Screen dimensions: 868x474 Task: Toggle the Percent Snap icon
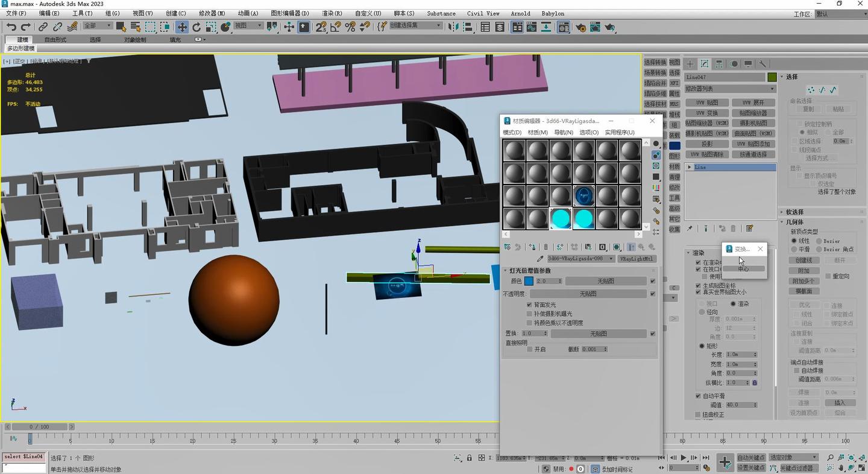point(350,27)
